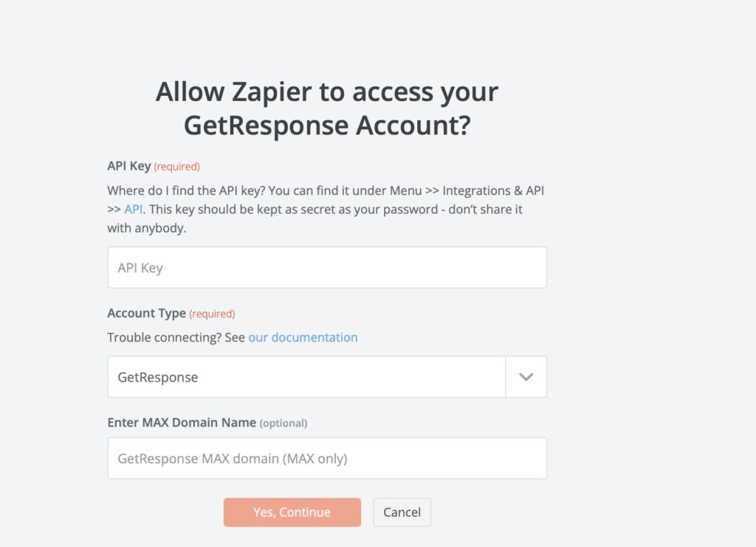Click the 'Allow Zapier to access your' heading
Screen dimensions: 756x547
(x=327, y=92)
